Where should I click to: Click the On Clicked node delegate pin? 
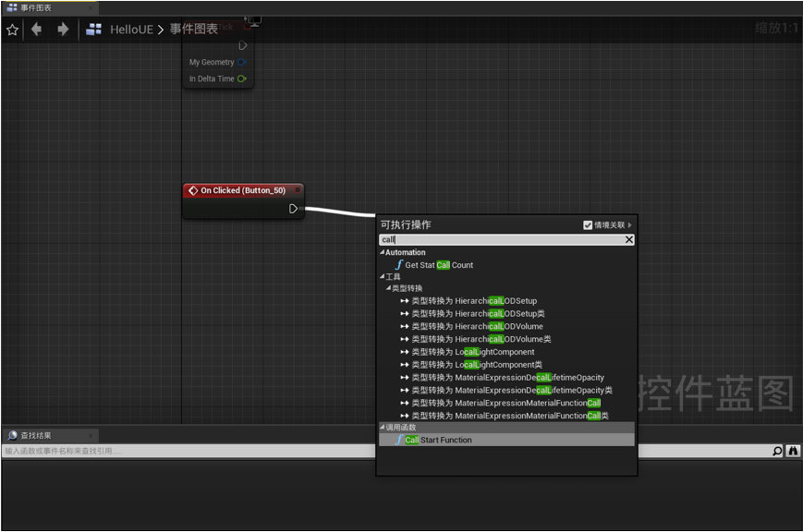pyautogui.click(x=298, y=190)
